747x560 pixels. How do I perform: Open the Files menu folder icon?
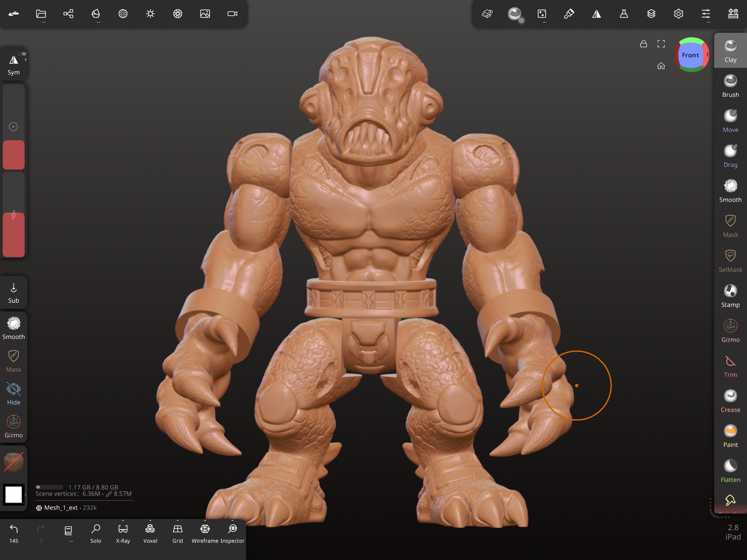pos(41,14)
